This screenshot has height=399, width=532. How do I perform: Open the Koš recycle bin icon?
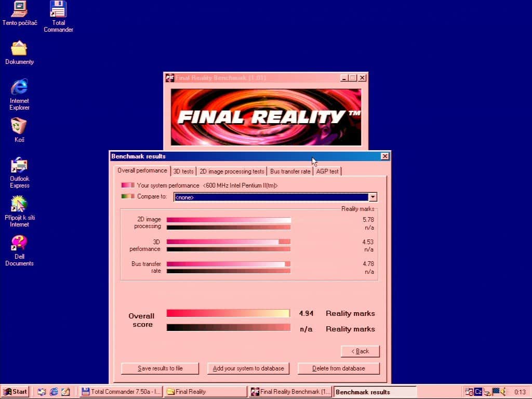19,130
